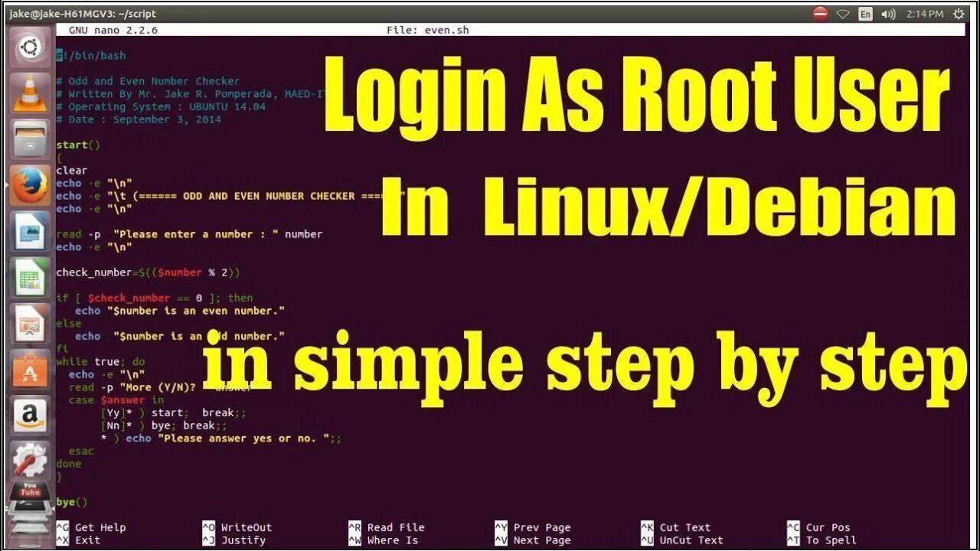Viewport: 980px width, 551px height.
Task: Click the '# Odd and Even Number Checker' comment
Action: (x=148, y=81)
